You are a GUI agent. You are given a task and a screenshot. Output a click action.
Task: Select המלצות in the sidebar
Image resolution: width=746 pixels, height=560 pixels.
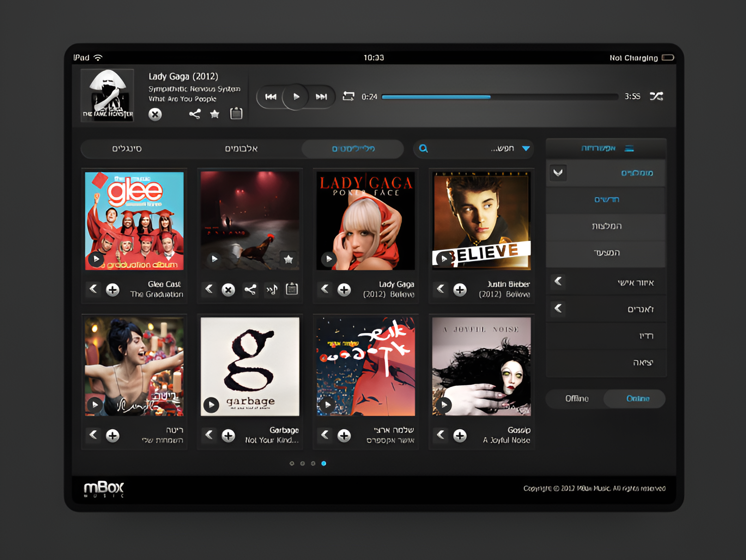pyautogui.click(x=606, y=226)
